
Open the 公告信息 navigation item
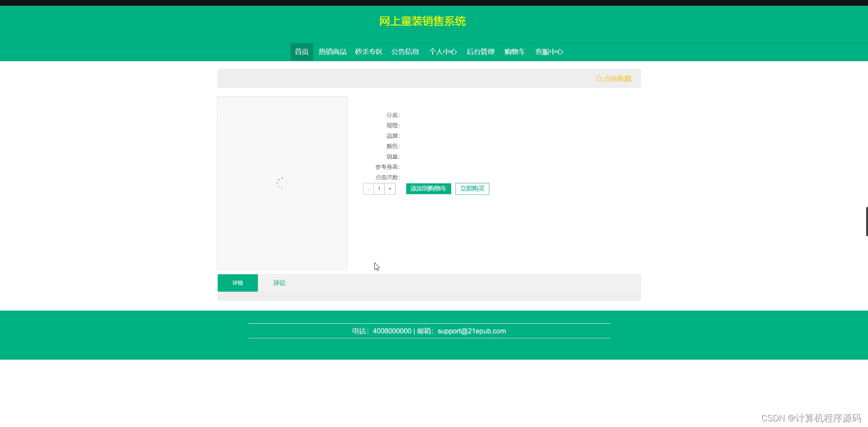(x=405, y=52)
